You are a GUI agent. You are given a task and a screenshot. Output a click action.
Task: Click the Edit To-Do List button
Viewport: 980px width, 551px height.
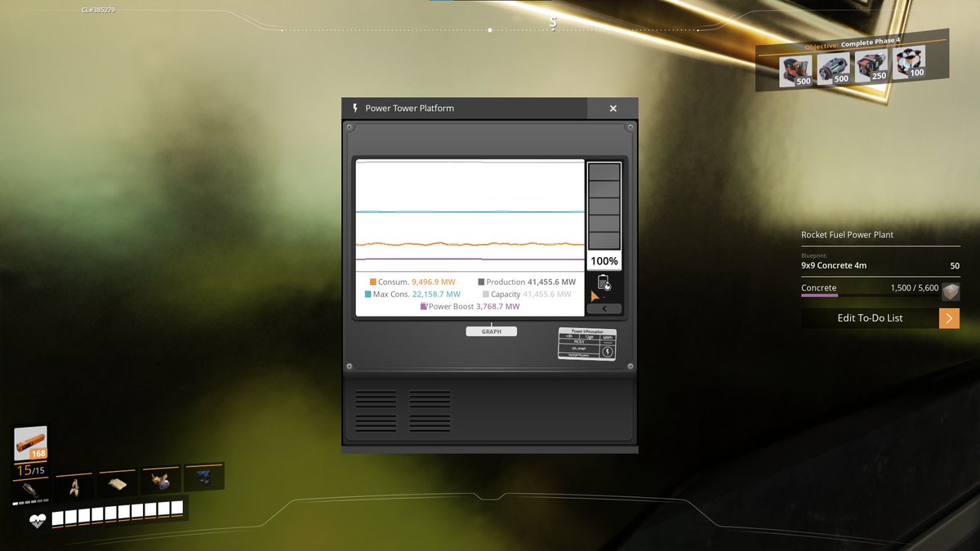(870, 318)
